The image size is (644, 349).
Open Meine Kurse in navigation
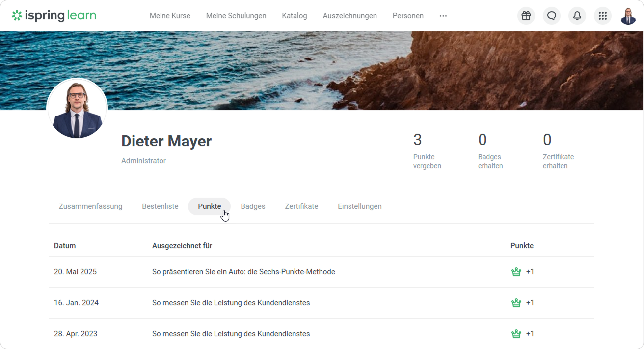(170, 16)
